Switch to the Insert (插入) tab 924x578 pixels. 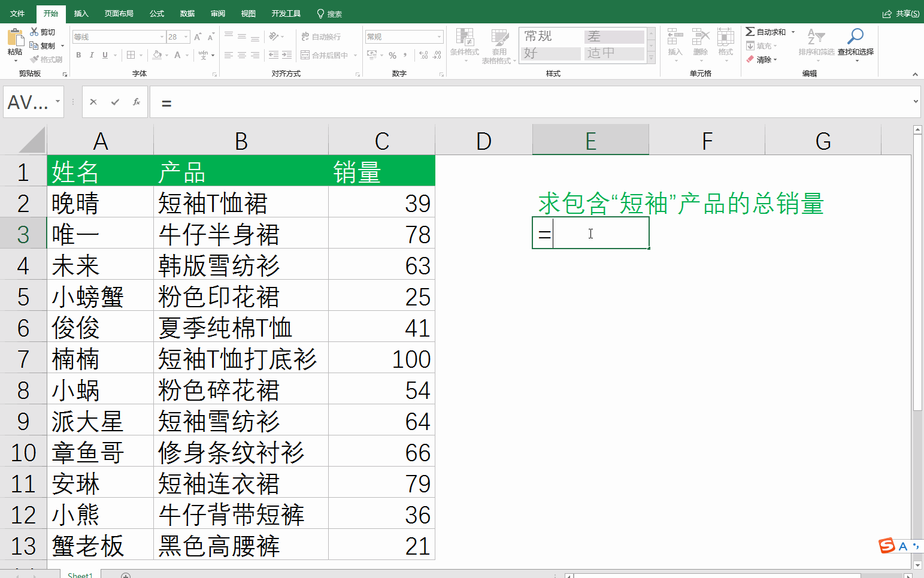coord(81,13)
